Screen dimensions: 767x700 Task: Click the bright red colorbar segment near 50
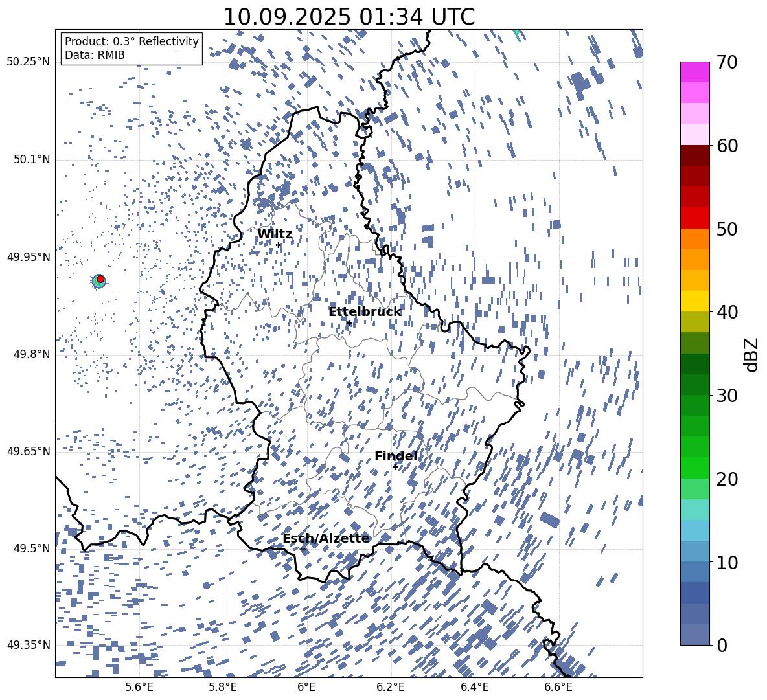[694, 218]
